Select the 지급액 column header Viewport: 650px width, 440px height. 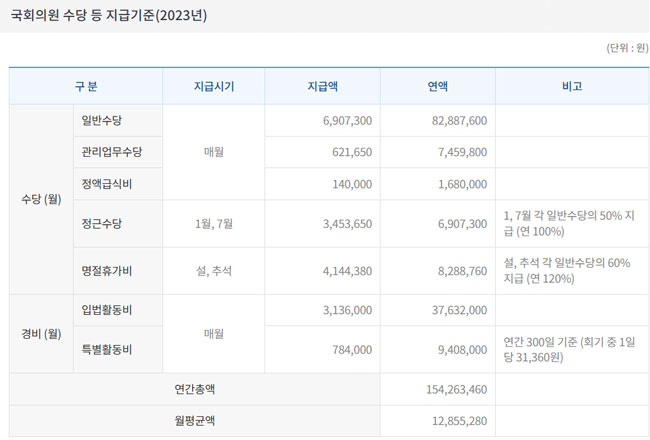322,86
